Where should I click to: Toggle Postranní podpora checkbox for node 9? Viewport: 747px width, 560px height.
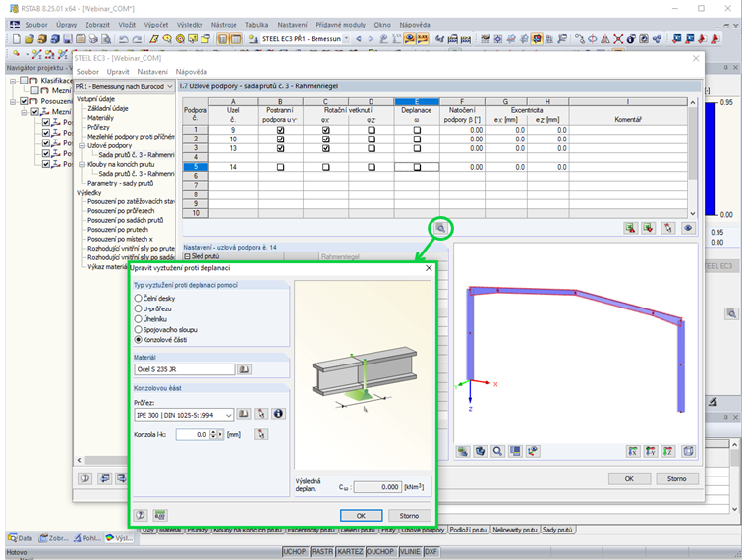tap(280, 130)
